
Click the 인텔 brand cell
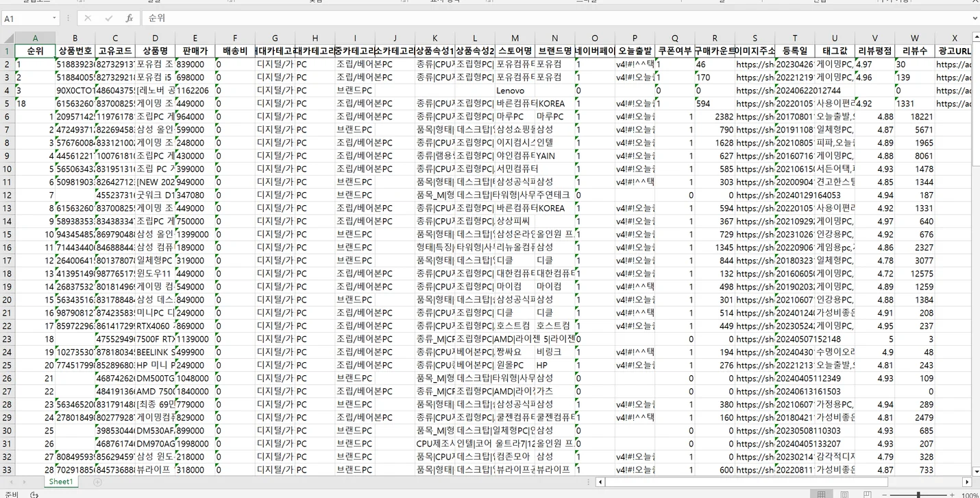tap(554, 143)
